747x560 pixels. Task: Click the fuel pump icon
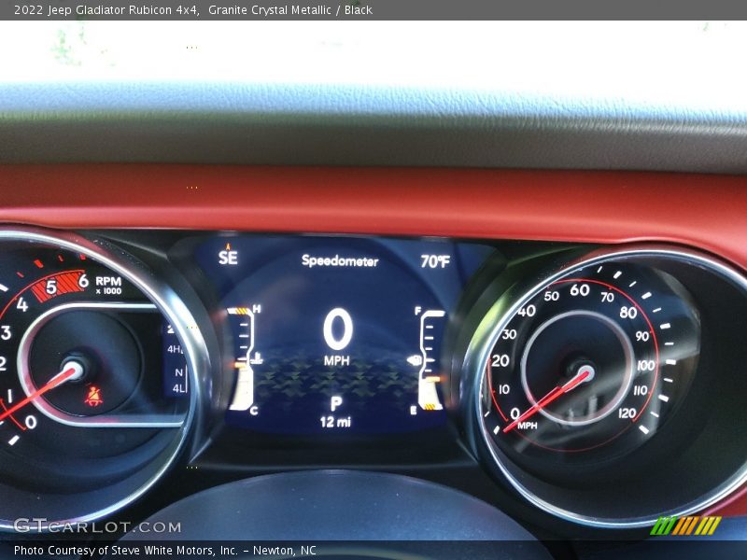415,360
